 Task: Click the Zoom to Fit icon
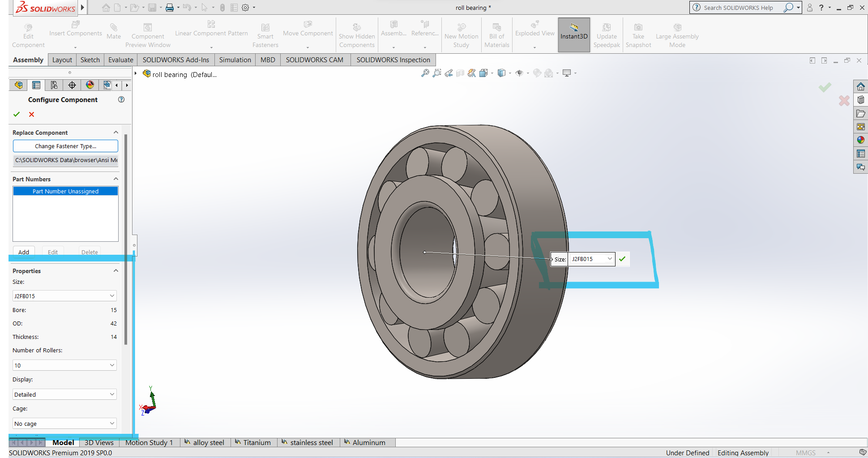click(425, 73)
